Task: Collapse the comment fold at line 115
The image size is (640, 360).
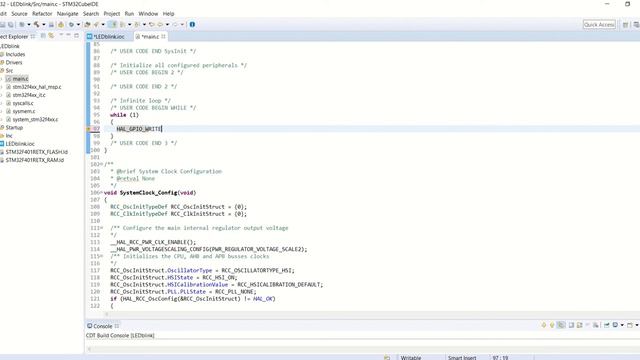Action: click(102, 256)
